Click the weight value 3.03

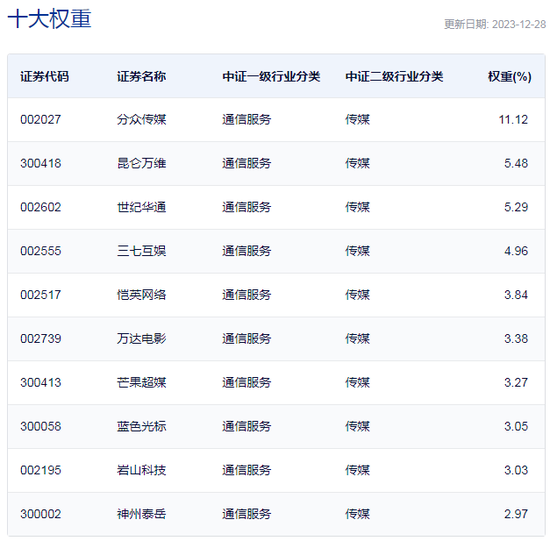click(x=516, y=470)
